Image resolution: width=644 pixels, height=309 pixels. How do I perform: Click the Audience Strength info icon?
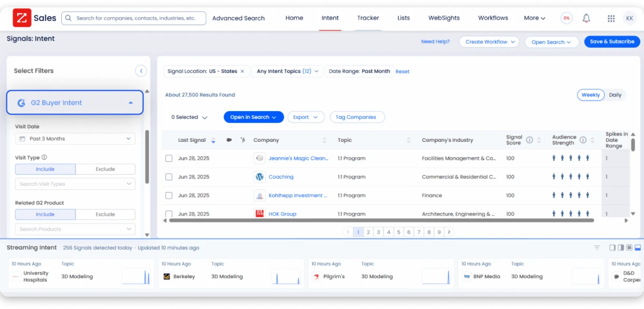point(583,140)
